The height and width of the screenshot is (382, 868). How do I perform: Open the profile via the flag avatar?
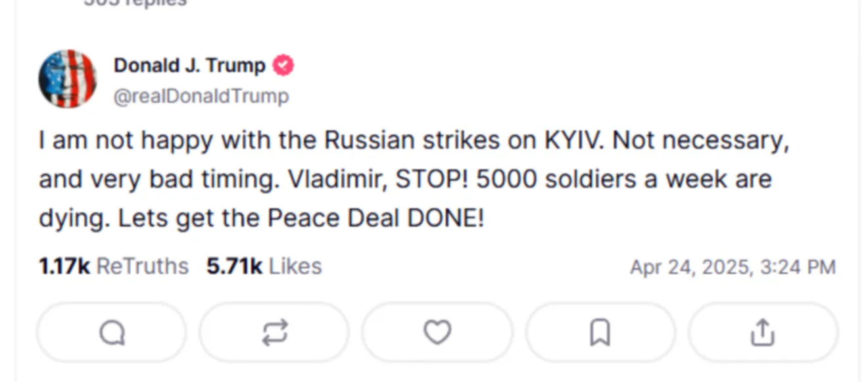point(68,79)
